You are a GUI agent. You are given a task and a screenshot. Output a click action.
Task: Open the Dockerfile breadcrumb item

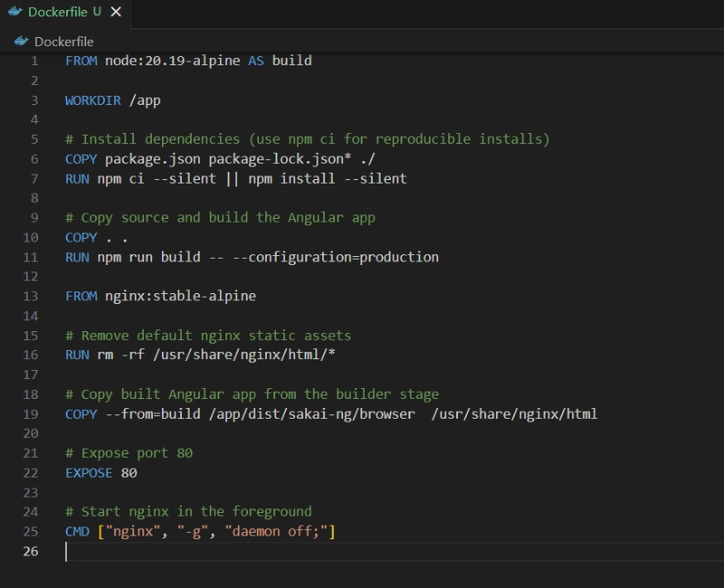pos(63,42)
